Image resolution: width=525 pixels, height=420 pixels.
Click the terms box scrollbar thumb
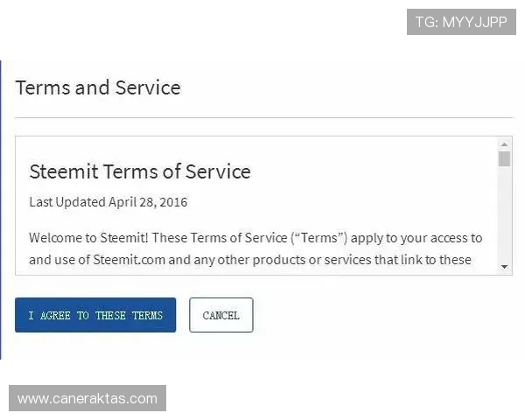pos(504,158)
